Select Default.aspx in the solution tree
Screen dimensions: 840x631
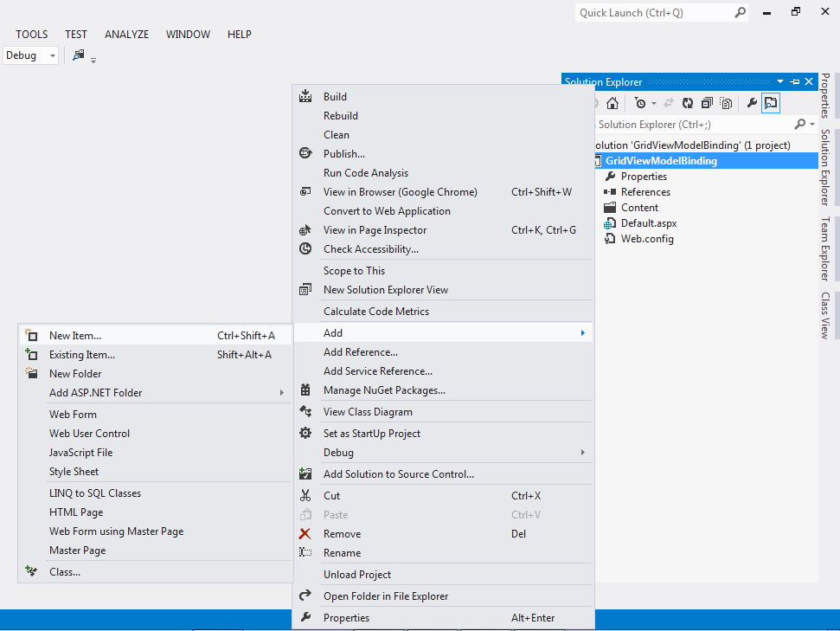pyautogui.click(x=649, y=223)
